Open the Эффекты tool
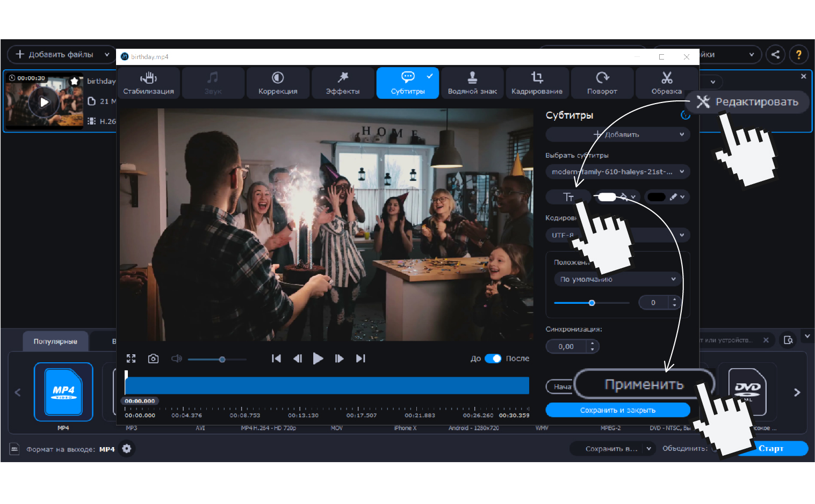Screen dimensions: 815x504 click(x=343, y=83)
